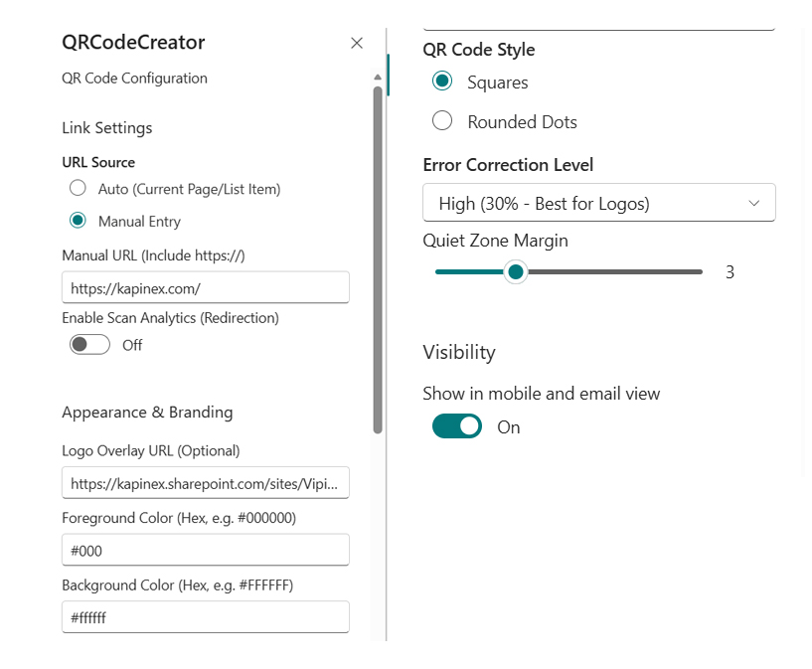Select the Manual Entry radio option
This screenshot has height=669, width=812.
[78, 221]
